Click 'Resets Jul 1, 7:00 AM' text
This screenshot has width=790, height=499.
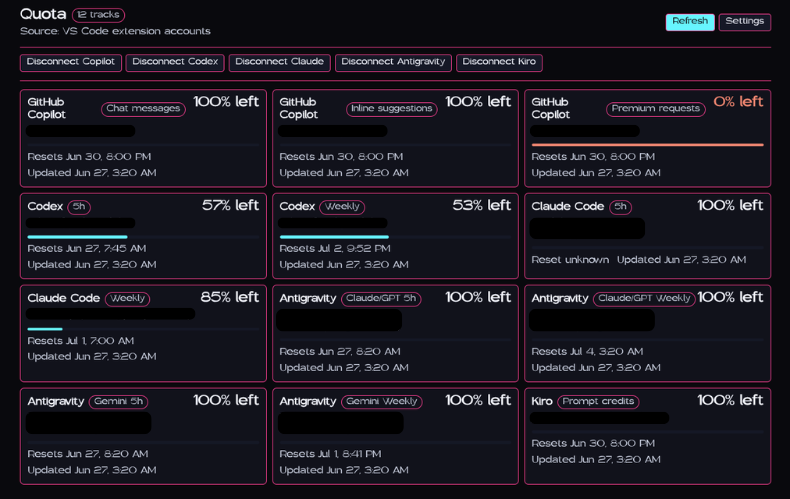coord(81,341)
